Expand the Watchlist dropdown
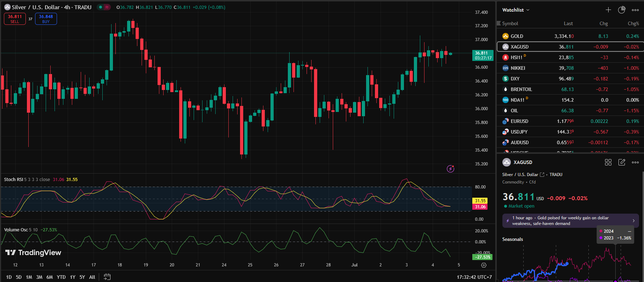 point(516,10)
